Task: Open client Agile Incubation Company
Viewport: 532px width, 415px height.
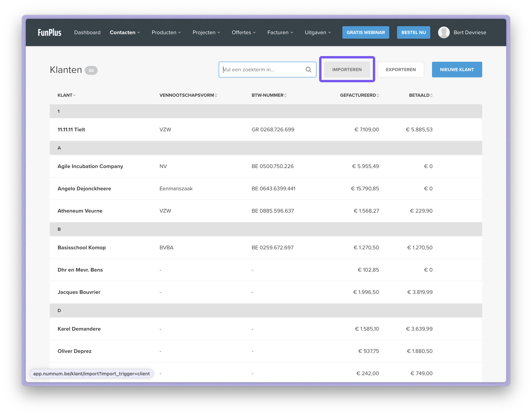Action: [x=90, y=166]
